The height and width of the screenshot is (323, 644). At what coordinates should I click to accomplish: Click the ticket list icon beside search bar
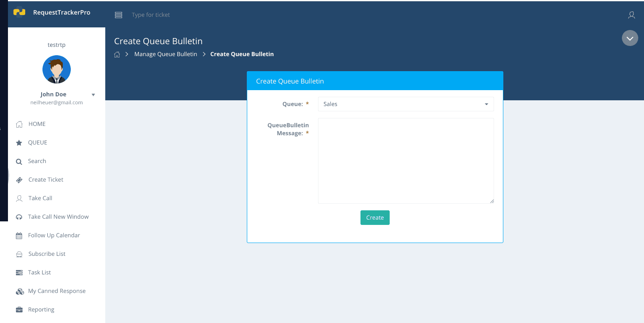tap(118, 15)
